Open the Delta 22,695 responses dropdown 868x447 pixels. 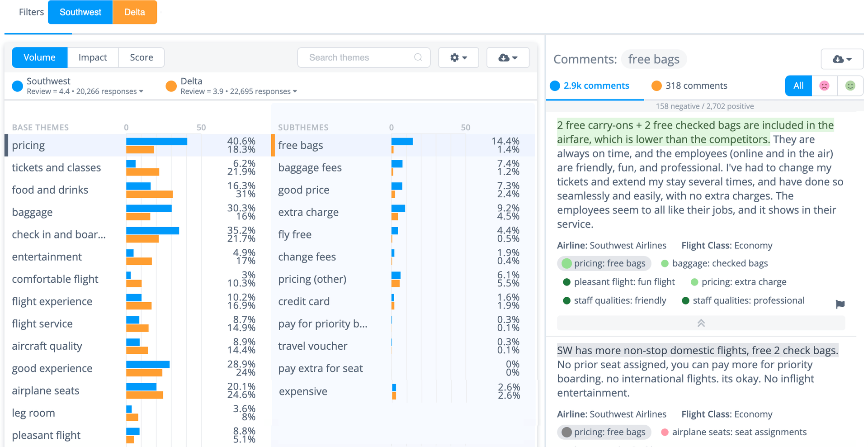tap(296, 91)
